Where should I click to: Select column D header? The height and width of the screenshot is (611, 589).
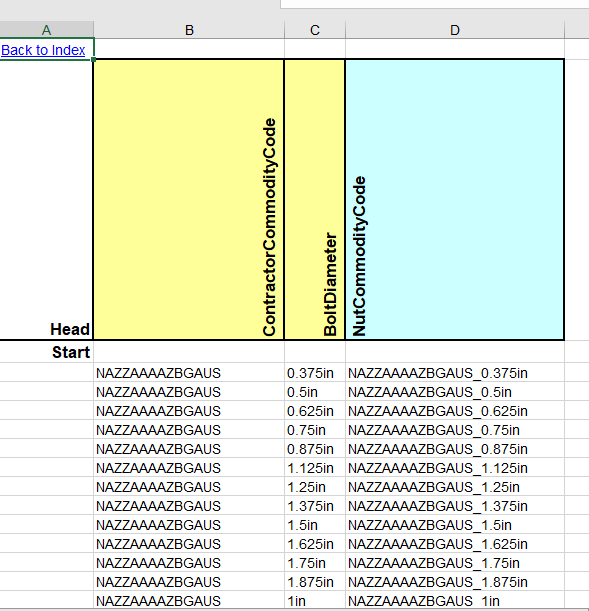click(455, 30)
